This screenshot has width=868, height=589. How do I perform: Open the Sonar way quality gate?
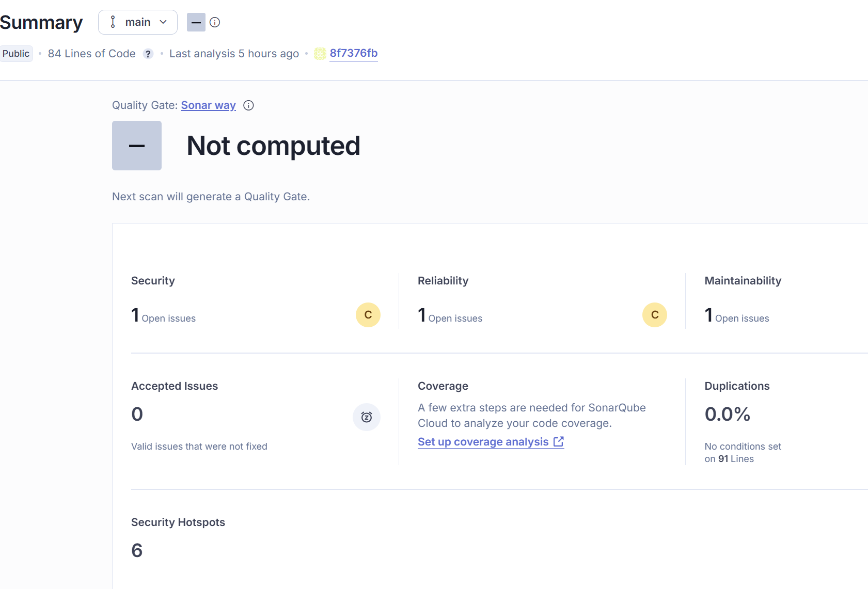pyautogui.click(x=208, y=105)
